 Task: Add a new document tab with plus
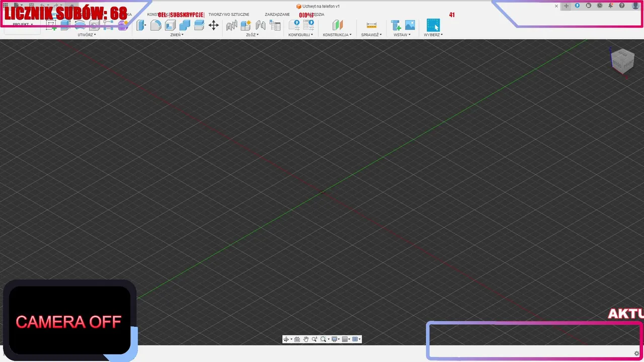(x=566, y=6)
